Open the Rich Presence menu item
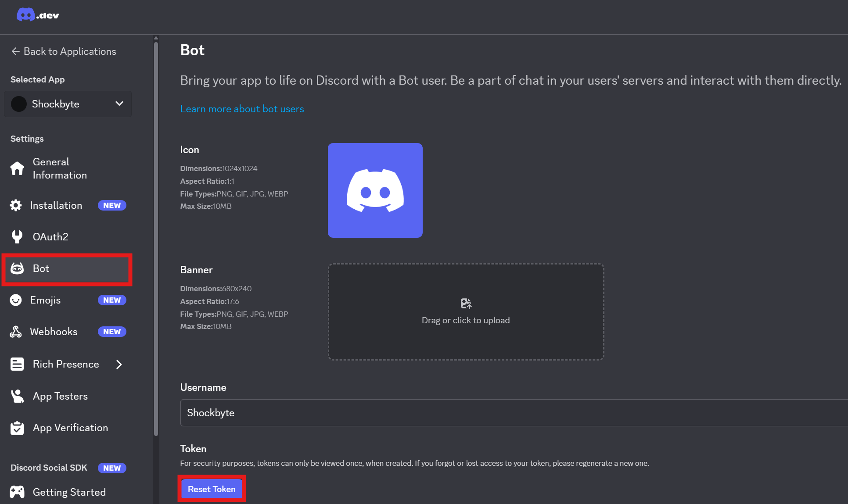This screenshot has height=504, width=848. pos(66,365)
